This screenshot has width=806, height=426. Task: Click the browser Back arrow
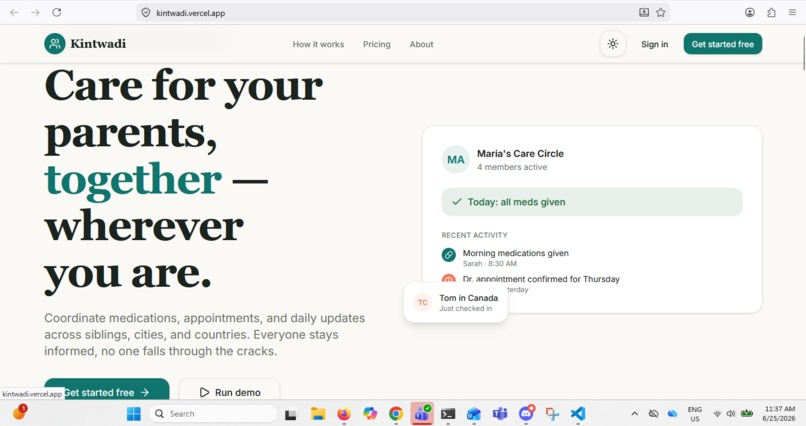(x=14, y=12)
